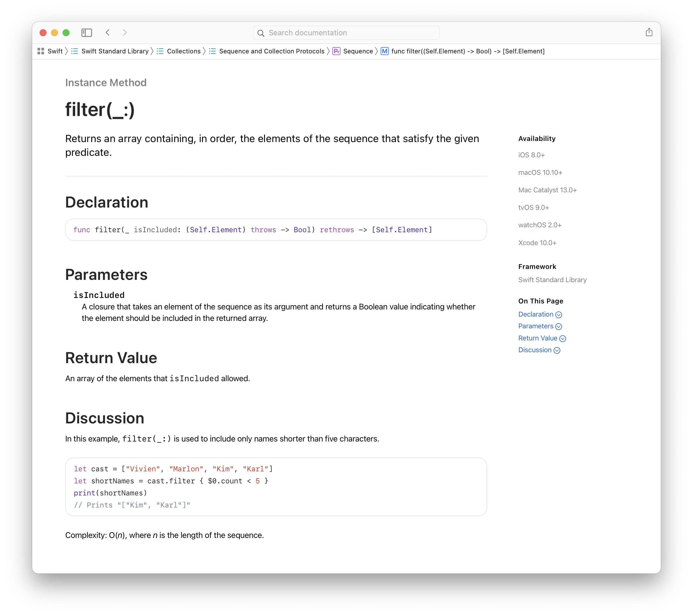Jump to Parameters section link
This screenshot has width=693, height=616.
[x=535, y=326]
